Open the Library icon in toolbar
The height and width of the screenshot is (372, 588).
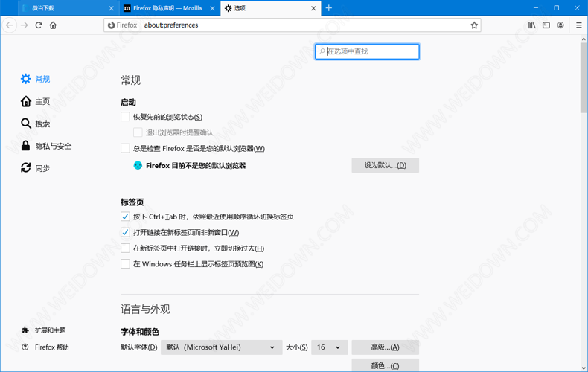531,25
